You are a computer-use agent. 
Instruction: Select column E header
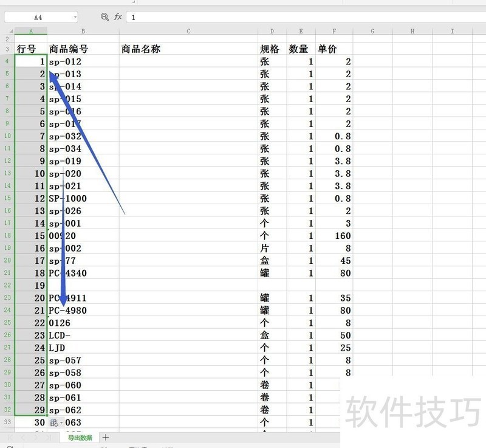301,31
